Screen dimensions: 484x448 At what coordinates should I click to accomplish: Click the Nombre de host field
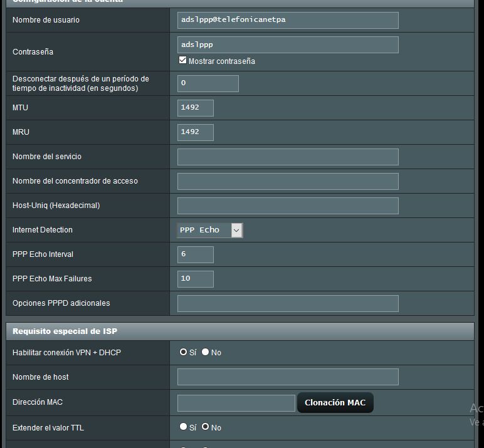288,377
